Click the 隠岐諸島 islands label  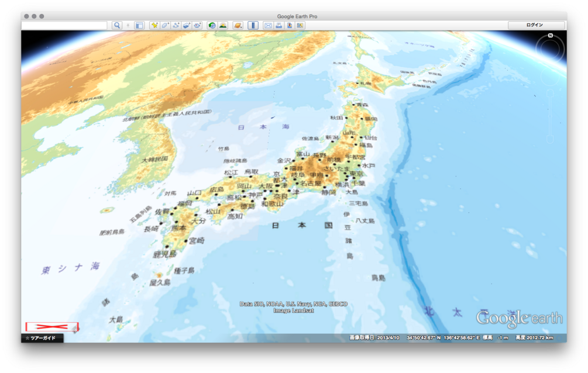pos(236,161)
